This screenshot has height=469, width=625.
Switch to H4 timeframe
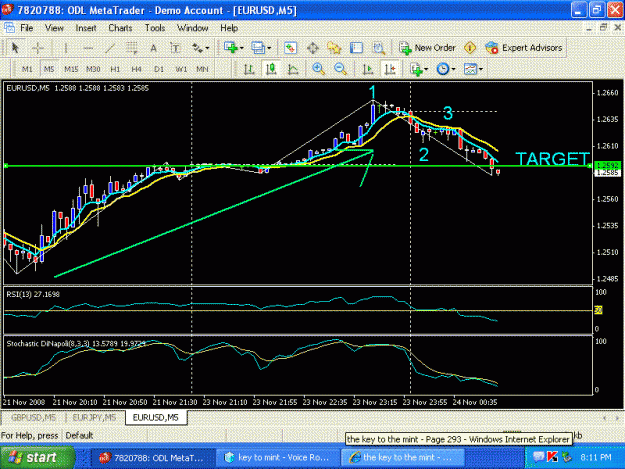[x=137, y=69]
